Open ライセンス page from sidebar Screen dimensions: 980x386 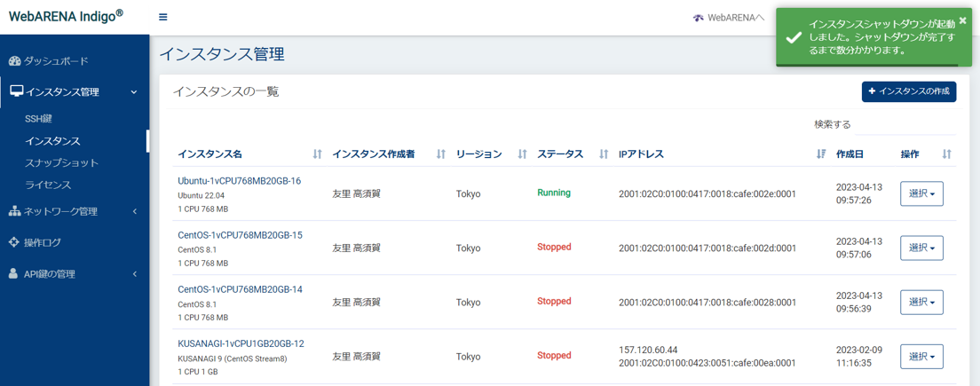coord(48,185)
